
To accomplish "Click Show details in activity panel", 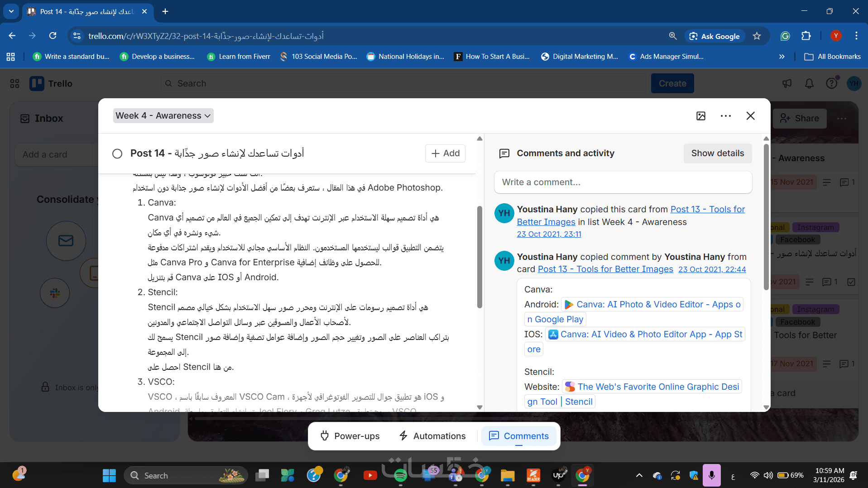I will pyautogui.click(x=718, y=153).
